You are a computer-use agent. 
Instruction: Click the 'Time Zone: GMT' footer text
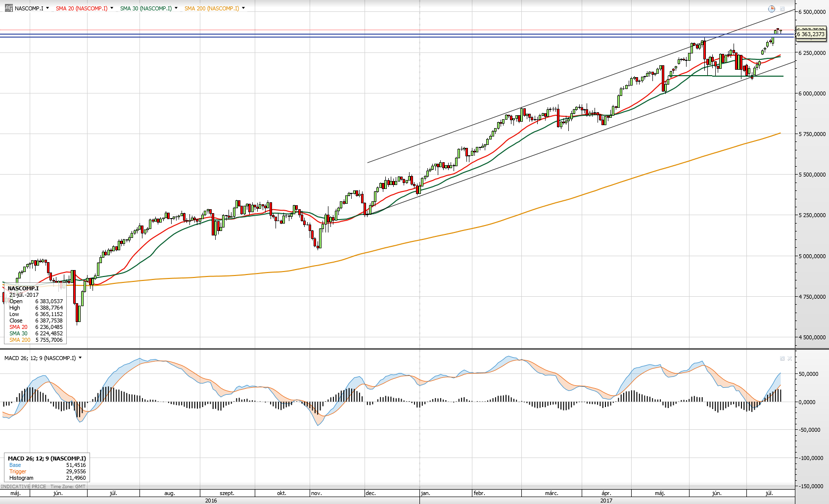[68, 487]
